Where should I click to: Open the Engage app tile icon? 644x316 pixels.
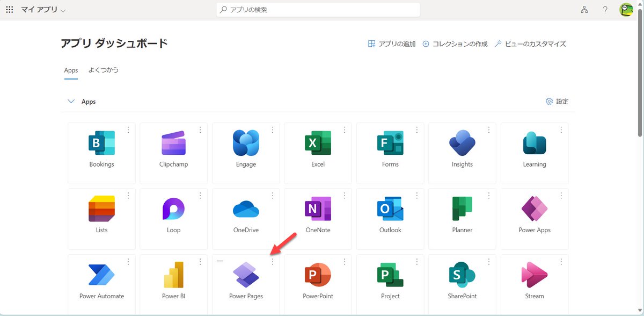(246, 143)
